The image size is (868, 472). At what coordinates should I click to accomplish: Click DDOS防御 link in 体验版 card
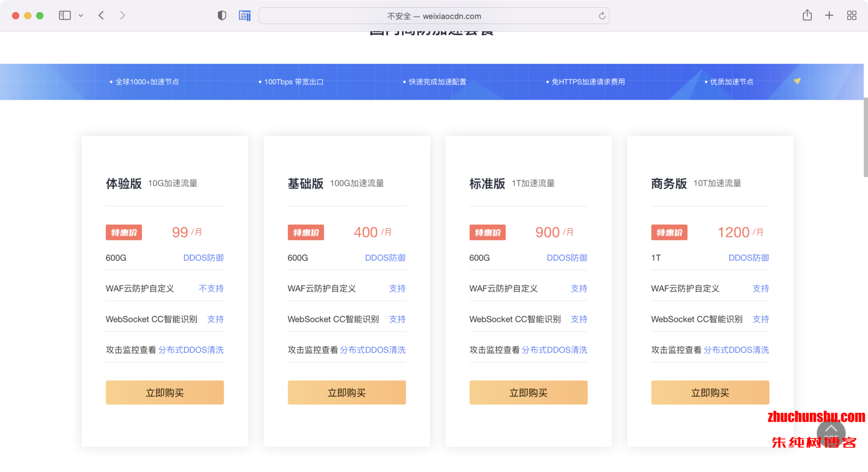pos(203,258)
